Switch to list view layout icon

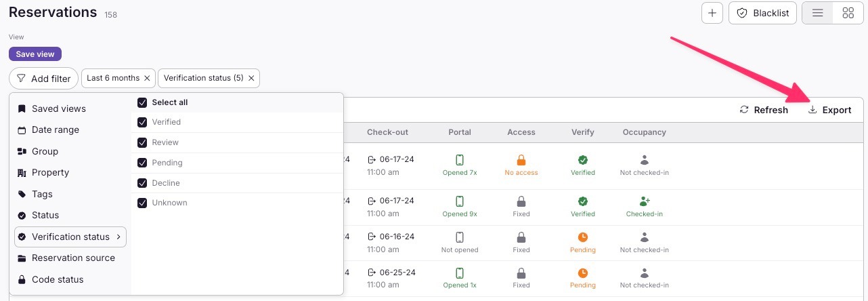(x=817, y=13)
